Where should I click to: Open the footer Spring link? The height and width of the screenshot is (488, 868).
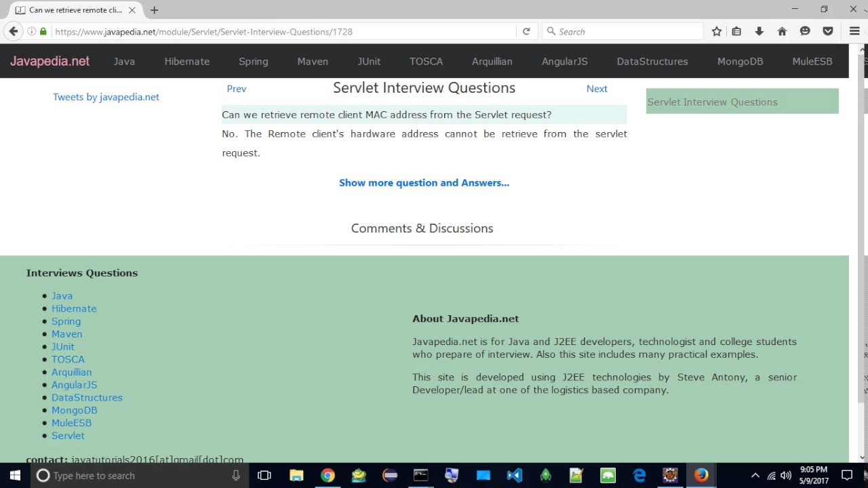point(66,321)
